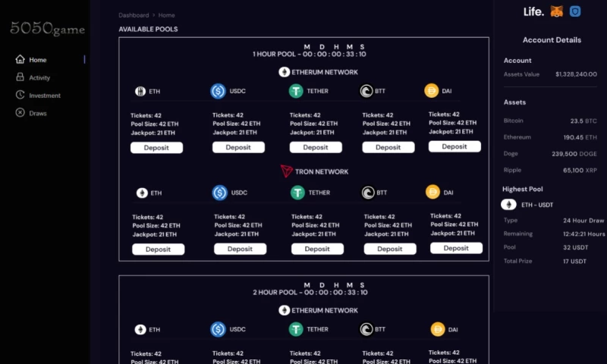Deposit into Tron Network USDC pool
Screen dimensions: 607x364
click(x=240, y=249)
